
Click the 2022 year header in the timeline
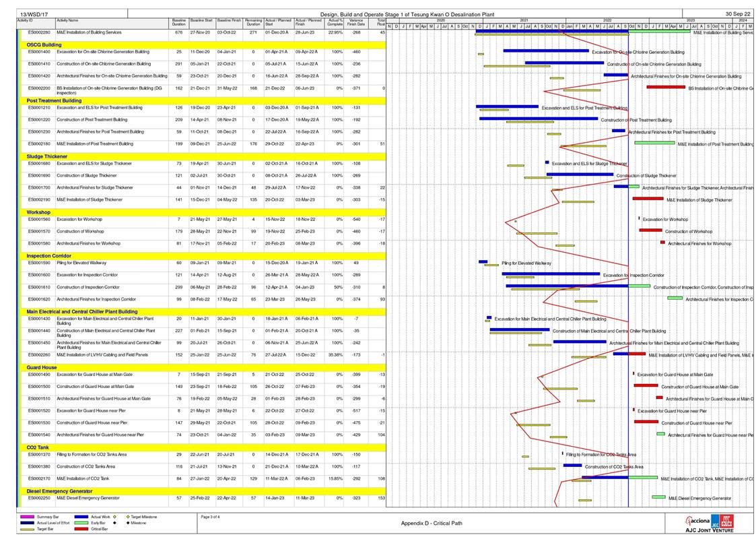point(607,20)
